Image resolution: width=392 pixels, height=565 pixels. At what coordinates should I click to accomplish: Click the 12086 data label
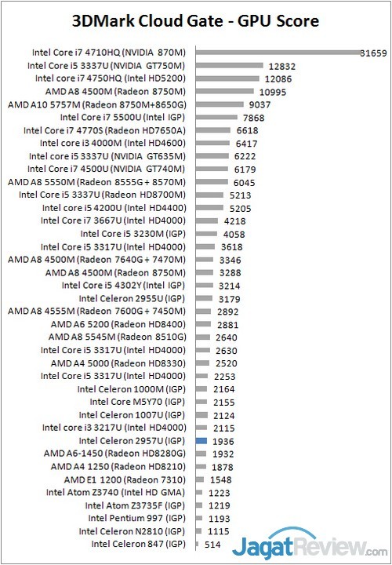[x=278, y=79]
